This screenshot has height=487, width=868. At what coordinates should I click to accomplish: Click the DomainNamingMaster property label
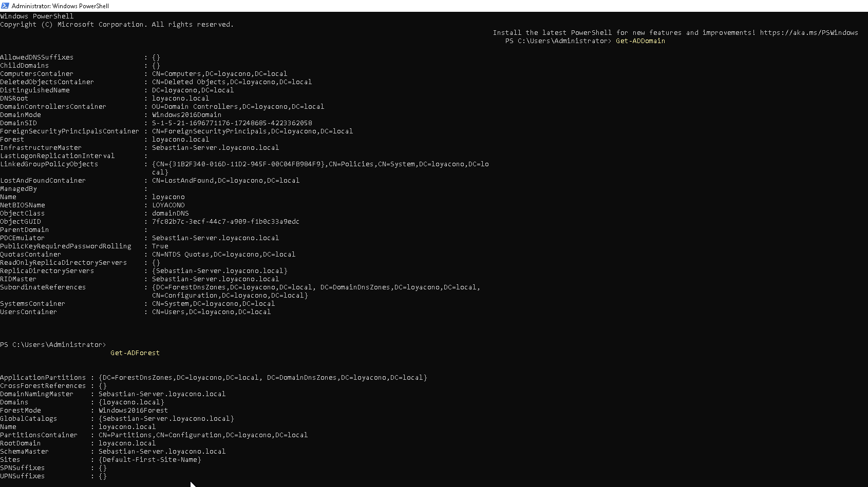(x=37, y=394)
